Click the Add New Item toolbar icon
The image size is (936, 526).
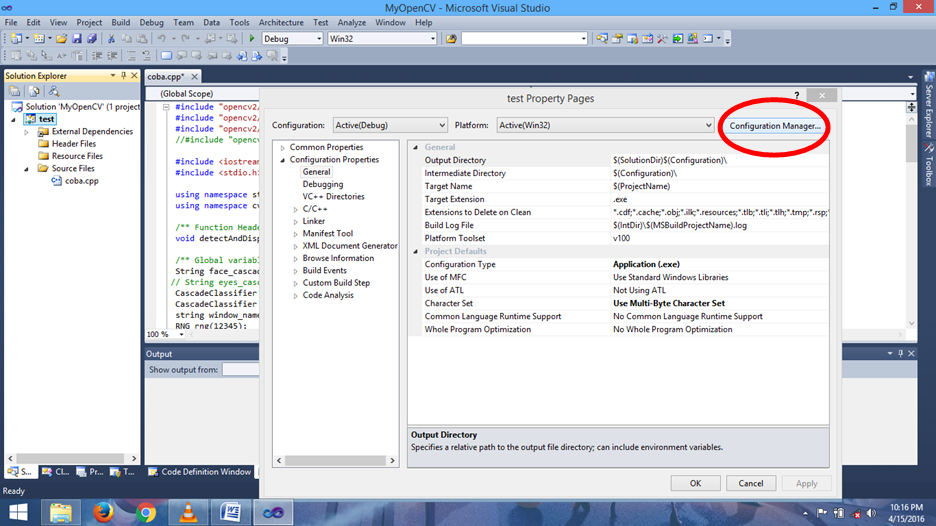pos(39,39)
